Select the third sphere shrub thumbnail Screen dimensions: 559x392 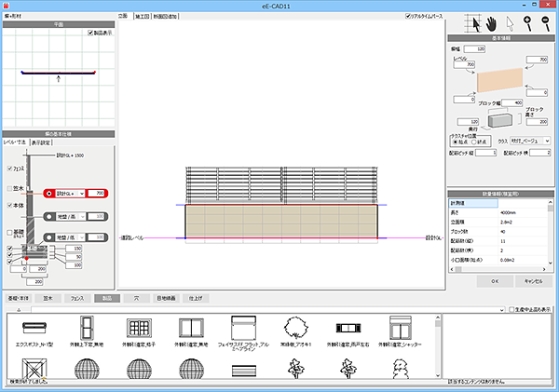tap(191, 369)
